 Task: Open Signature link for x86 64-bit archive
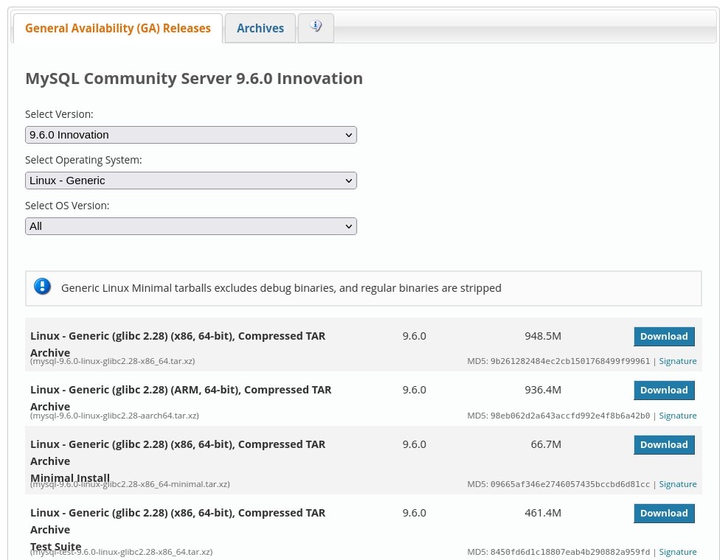(677, 361)
